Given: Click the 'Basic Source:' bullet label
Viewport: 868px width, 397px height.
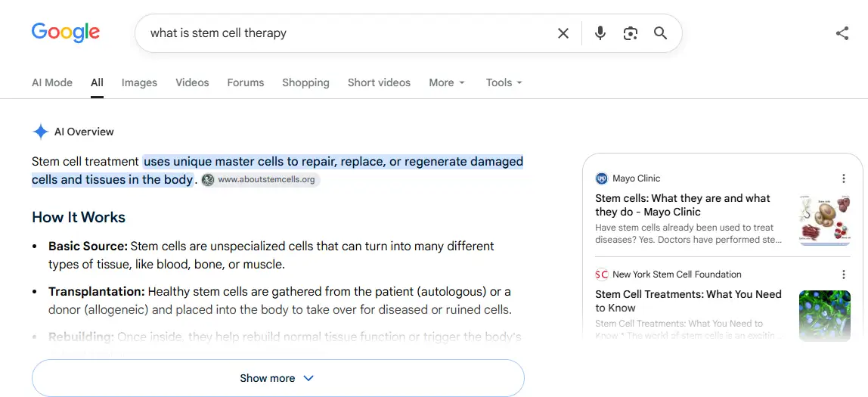Looking at the screenshot, I should pyautogui.click(x=88, y=245).
